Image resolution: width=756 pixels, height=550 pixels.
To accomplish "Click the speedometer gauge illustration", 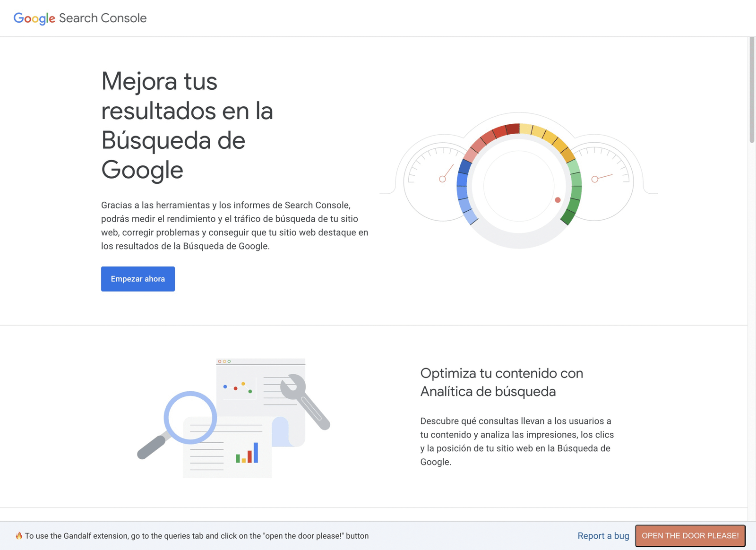I will point(519,180).
